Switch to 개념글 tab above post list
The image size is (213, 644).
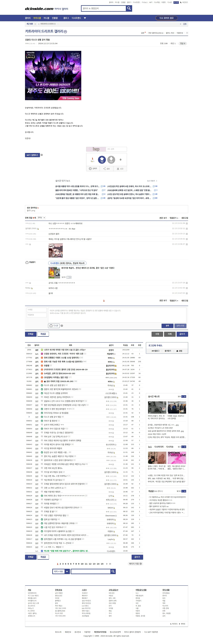(x=43, y=334)
